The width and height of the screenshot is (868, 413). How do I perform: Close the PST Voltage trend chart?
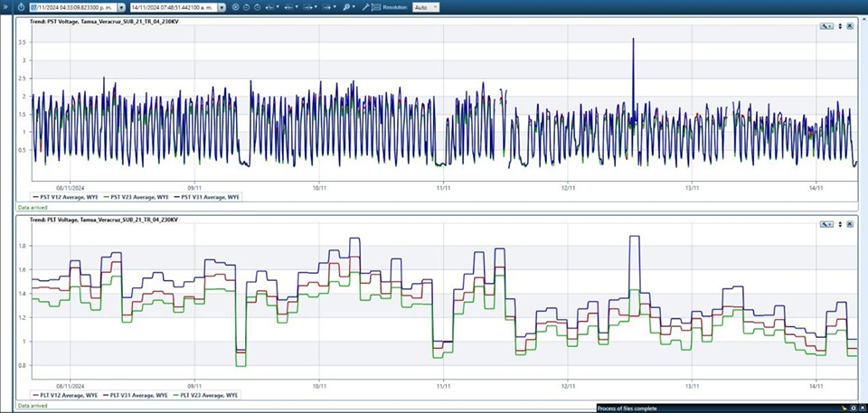point(850,25)
